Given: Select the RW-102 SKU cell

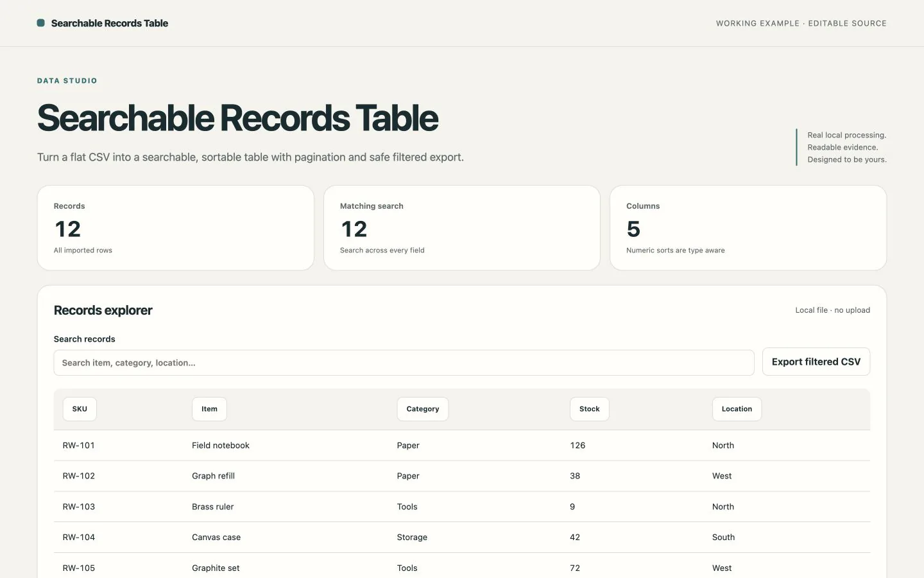Looking at the screenshot, I should (79, 476).
